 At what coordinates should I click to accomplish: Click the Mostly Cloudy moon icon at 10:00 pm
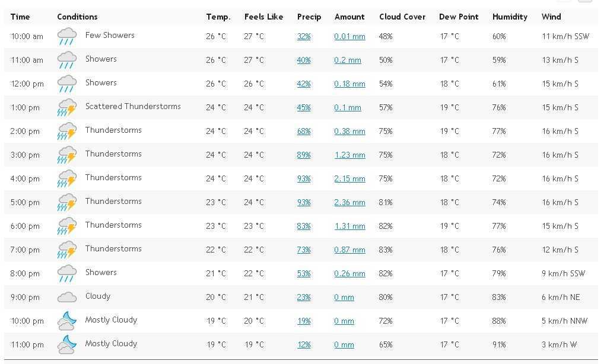[66, 321]
